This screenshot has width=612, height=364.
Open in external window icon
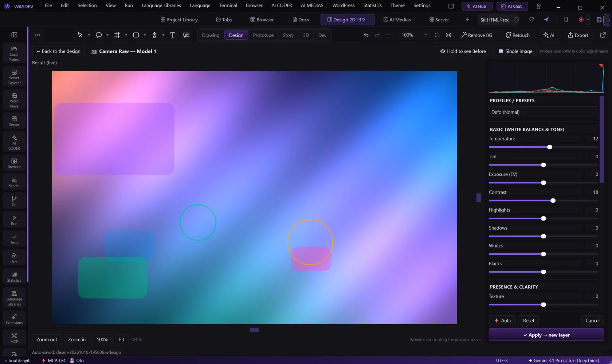pyautogui.click(x=603, y=35)
